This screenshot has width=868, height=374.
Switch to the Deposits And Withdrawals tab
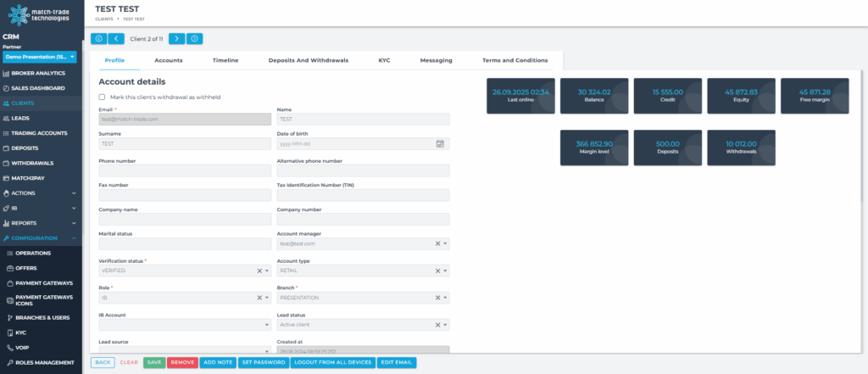tap(308, 60)
